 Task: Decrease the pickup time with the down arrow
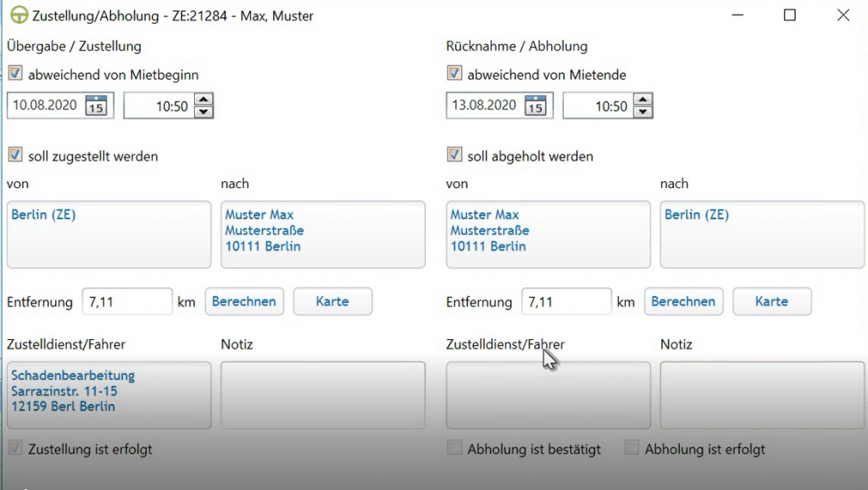[x=643, y=111]
